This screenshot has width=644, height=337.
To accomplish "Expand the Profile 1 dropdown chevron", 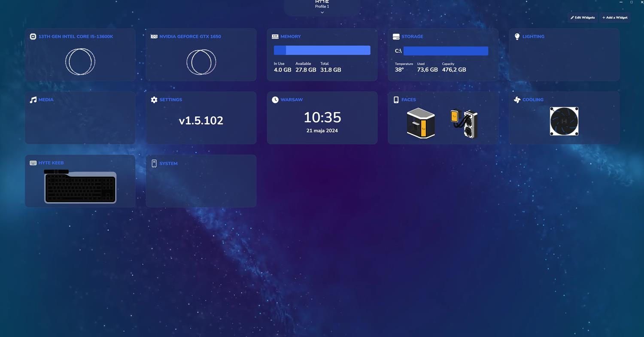I will pyautogui.click(x=322, y=12).
